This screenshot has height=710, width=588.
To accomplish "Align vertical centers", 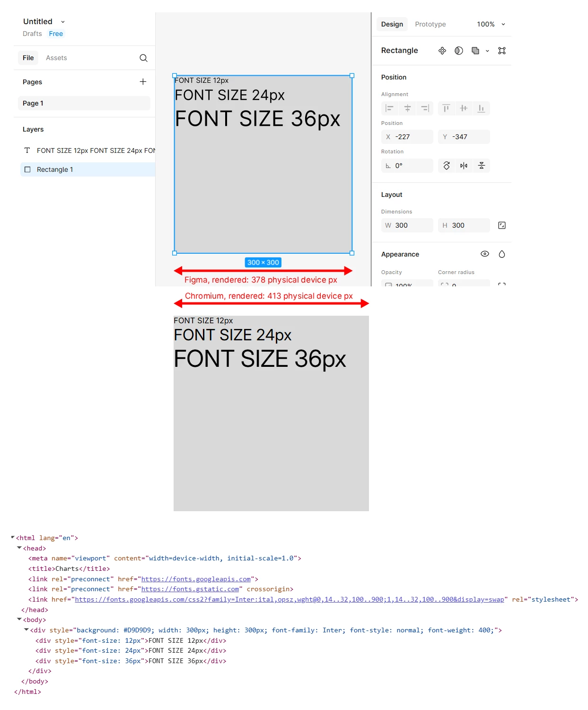I will point(464,108).
